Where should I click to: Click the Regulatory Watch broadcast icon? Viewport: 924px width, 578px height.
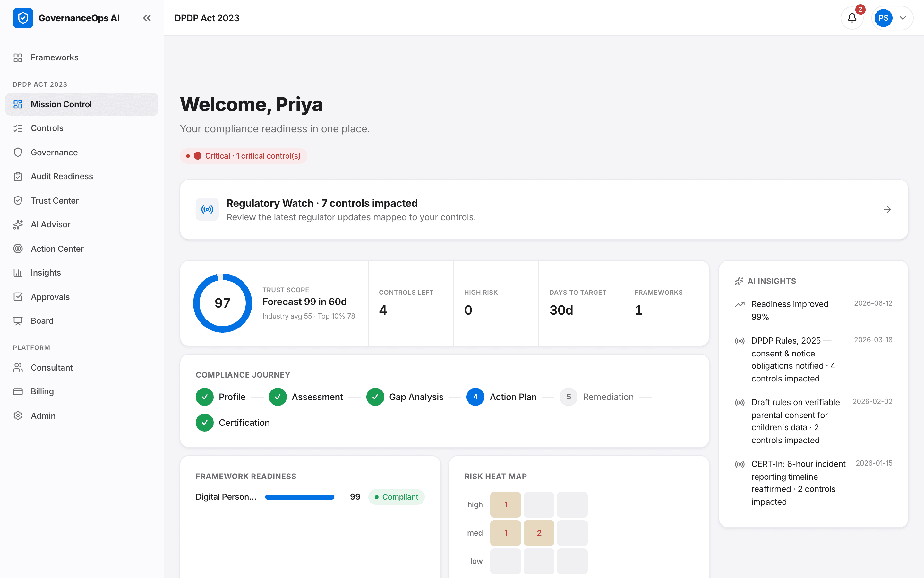207,209
